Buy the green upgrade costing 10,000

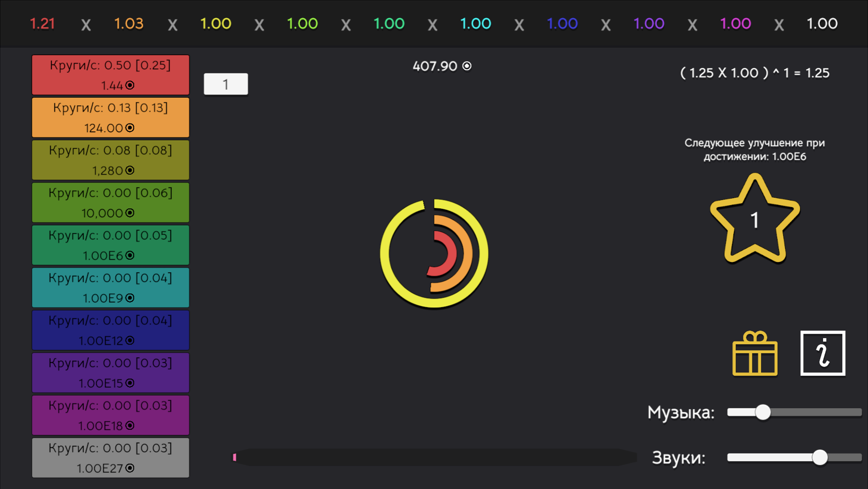[110, 202]
